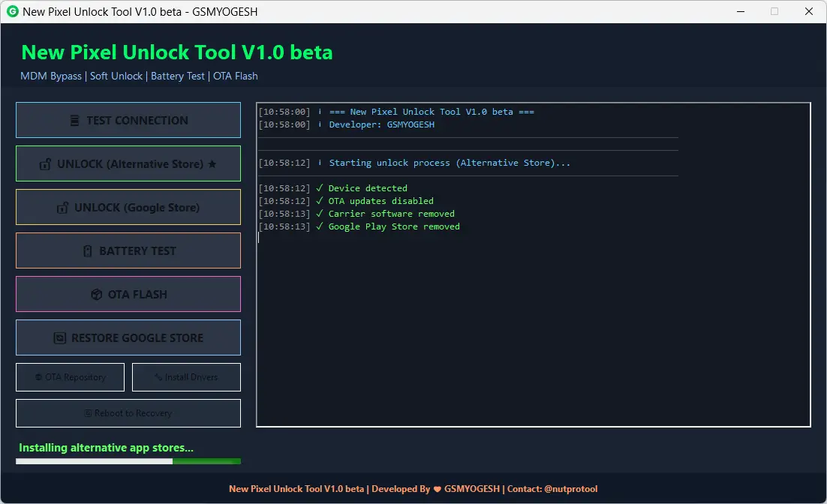Open the OTA Repository button

(x=70, y=377)
